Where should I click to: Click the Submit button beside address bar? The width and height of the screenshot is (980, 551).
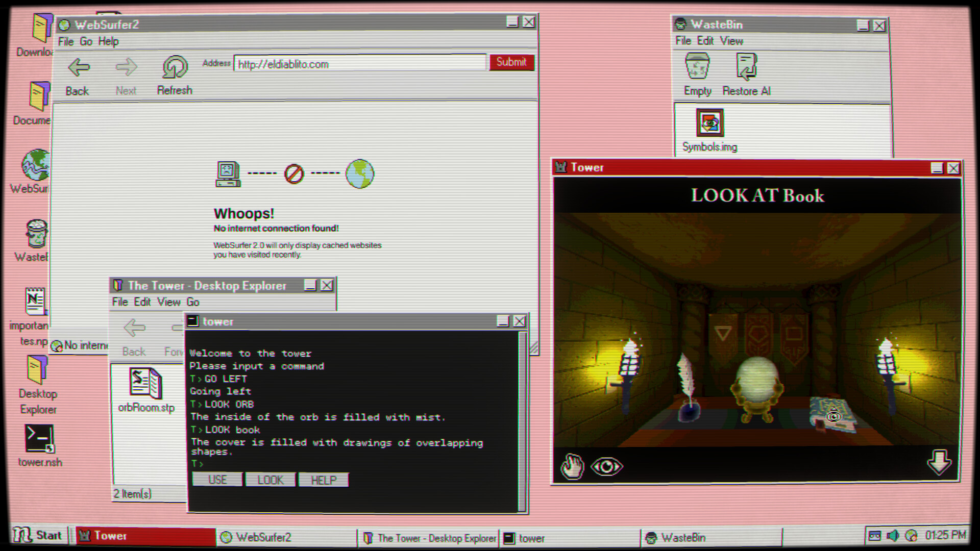tap(511, 62)
